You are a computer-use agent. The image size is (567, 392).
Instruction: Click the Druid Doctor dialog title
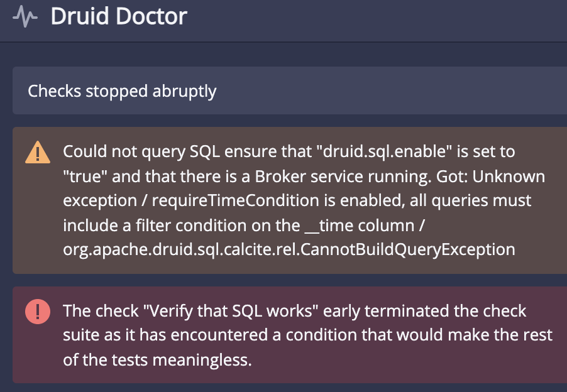pos(119,16)
